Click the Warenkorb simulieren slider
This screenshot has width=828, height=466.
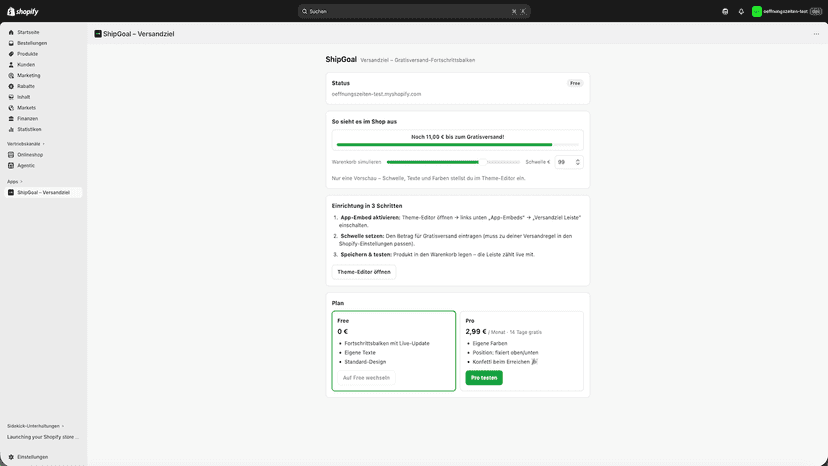[x=453, y=162]
